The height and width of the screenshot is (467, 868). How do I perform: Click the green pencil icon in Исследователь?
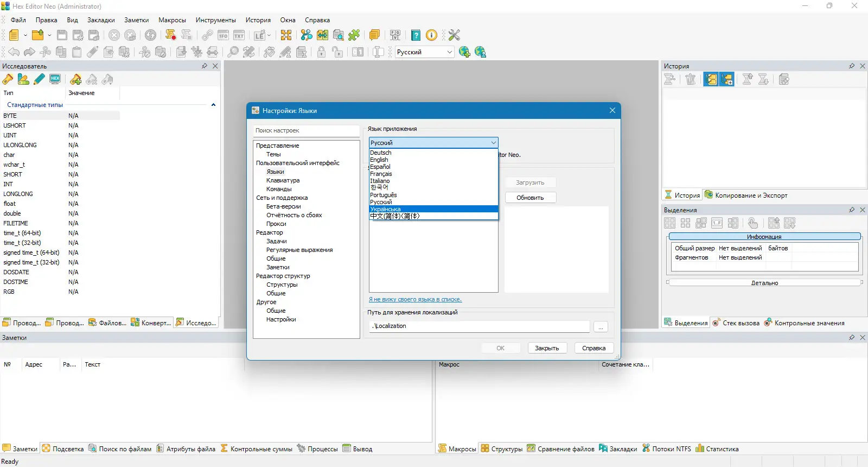[39, 79]
